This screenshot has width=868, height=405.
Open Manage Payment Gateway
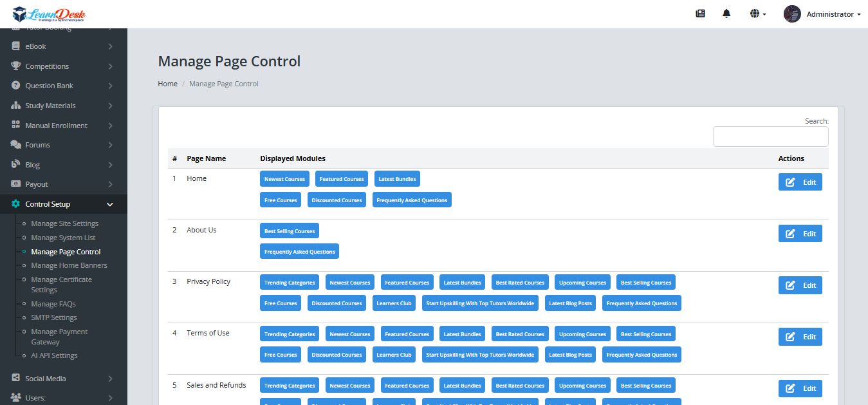(59, 337)
